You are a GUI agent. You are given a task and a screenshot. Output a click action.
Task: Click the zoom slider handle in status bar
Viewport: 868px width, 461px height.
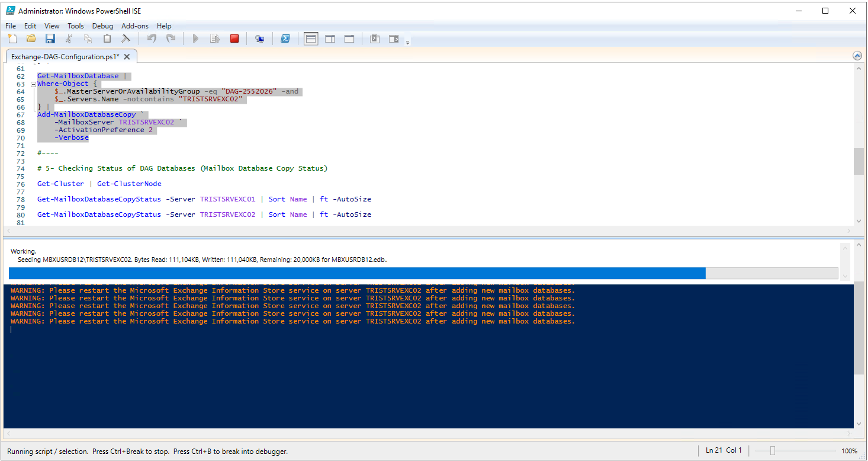pyautogui.click(x=773, y=451)
